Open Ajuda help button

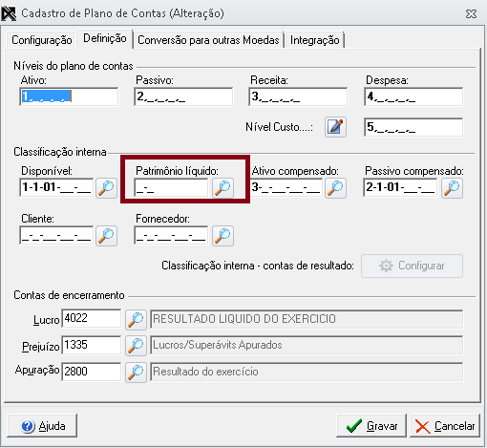tap(42, 426)
